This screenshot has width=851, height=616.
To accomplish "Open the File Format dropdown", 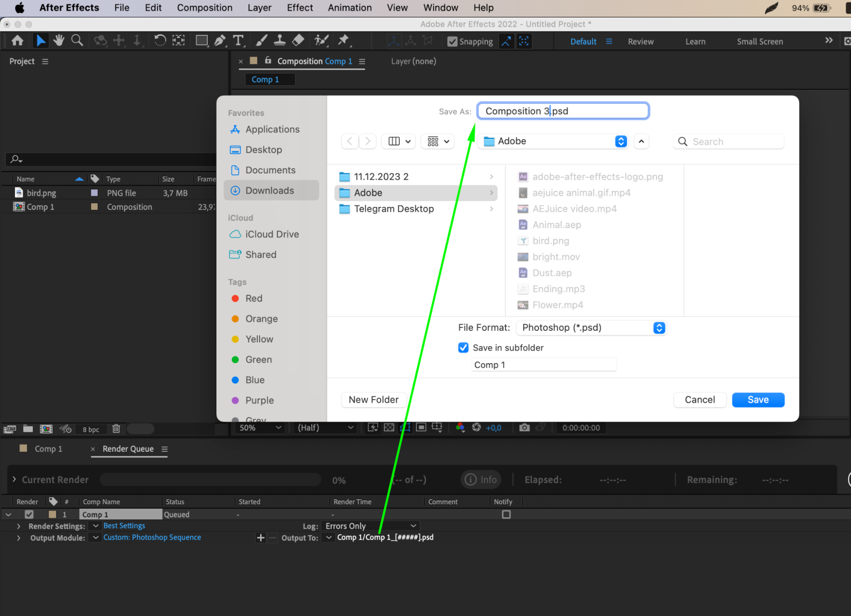I will point(591,328).
